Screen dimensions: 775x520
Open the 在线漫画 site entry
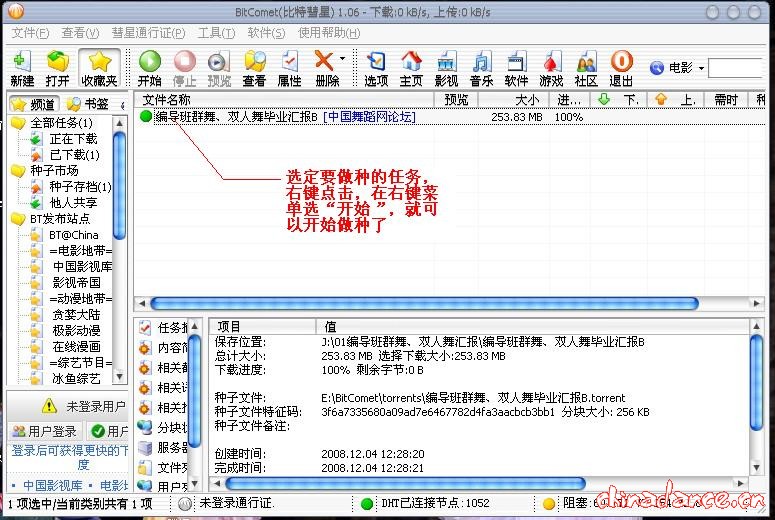tap(76, 347)
